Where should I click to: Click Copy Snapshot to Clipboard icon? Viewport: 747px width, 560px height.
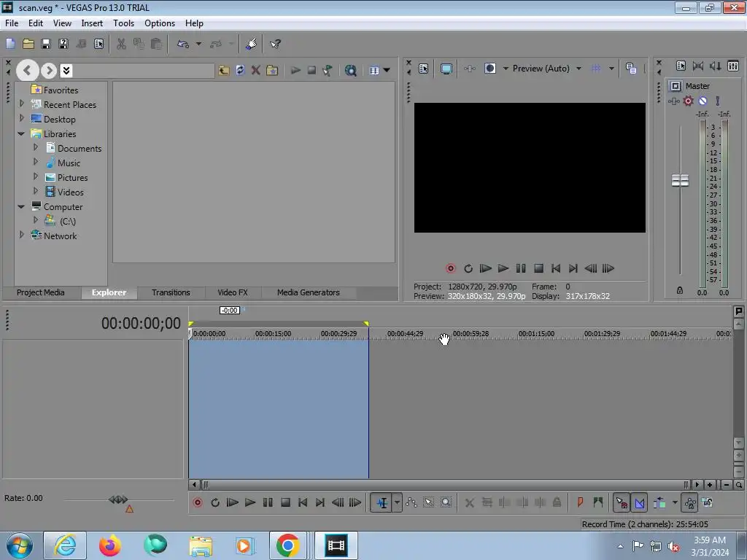(x=631, y=69)
